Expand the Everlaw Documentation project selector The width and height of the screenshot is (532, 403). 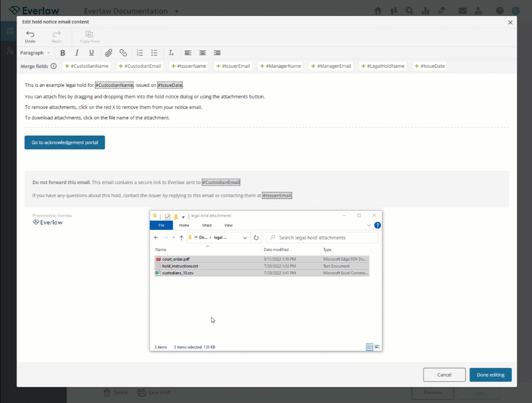click(x=176, y=11)
